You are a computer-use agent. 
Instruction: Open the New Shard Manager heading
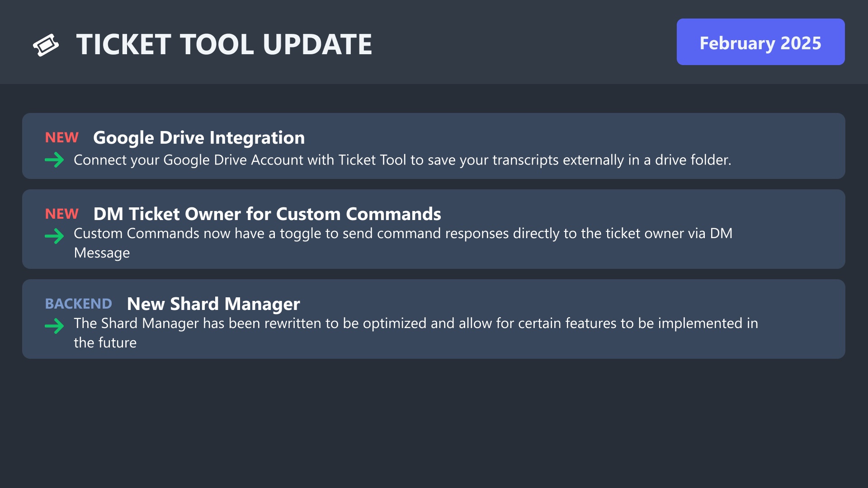213,304
